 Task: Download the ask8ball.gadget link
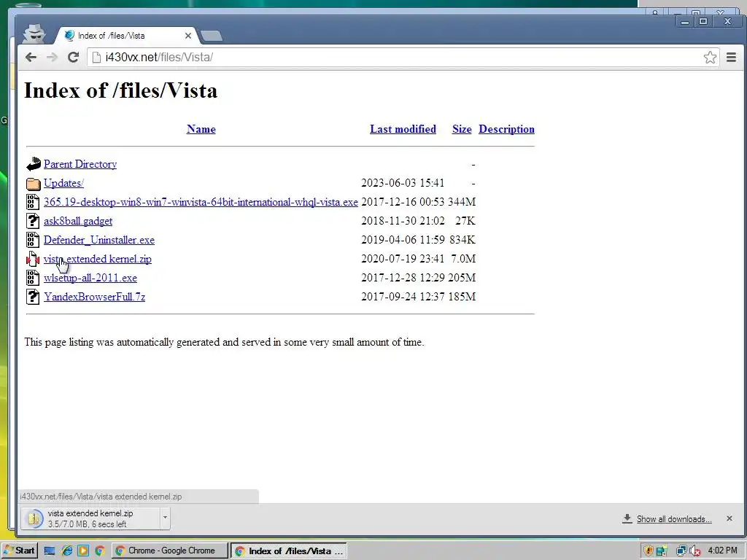(78, 221)
